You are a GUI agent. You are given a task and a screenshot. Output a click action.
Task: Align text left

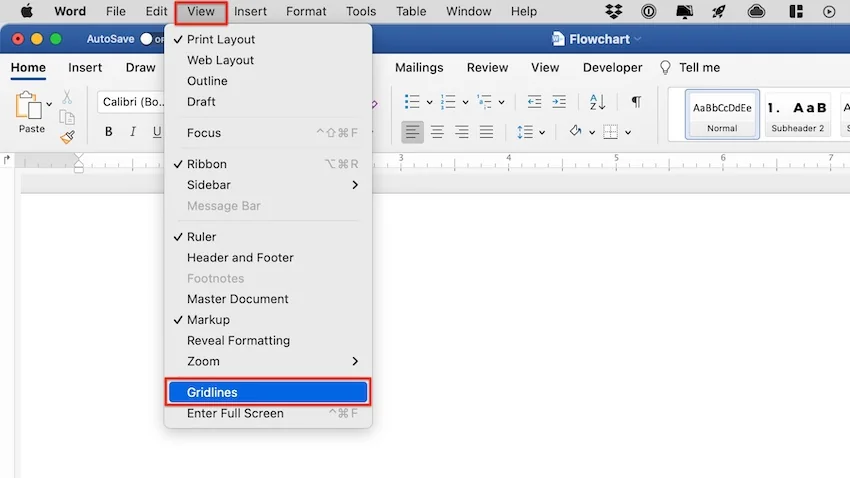pyautogui.click(x=413, y=132)
